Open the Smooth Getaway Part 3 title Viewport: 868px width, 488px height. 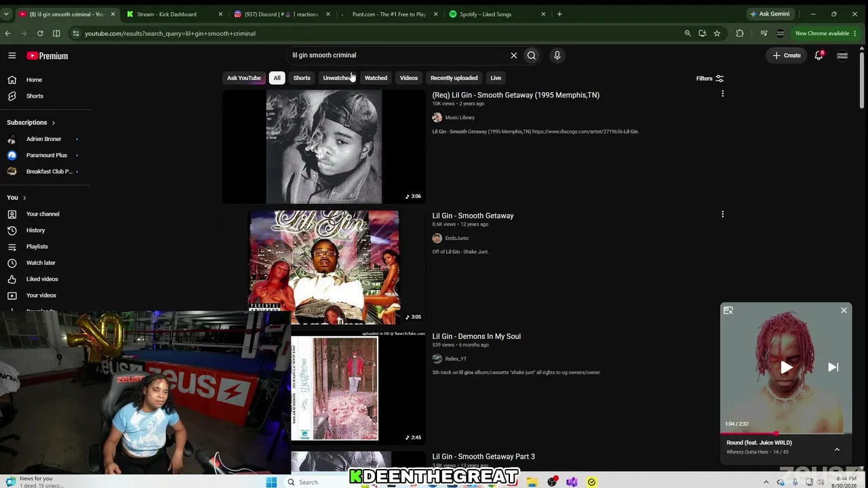pos(484,457)
